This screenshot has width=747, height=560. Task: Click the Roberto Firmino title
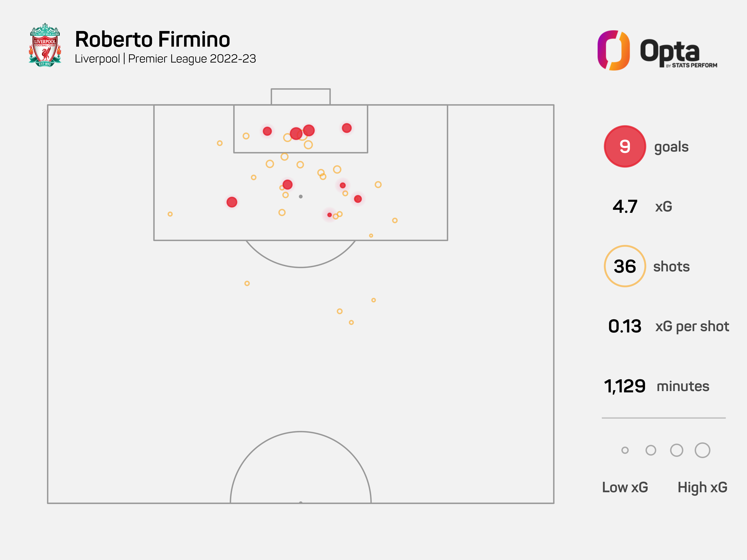coord(152,40)
